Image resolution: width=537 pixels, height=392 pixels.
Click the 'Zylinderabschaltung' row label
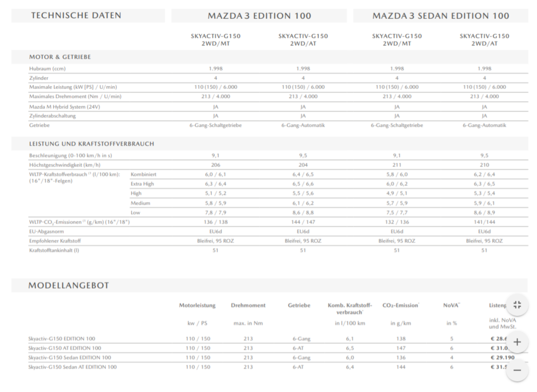(x=52, y=116)
